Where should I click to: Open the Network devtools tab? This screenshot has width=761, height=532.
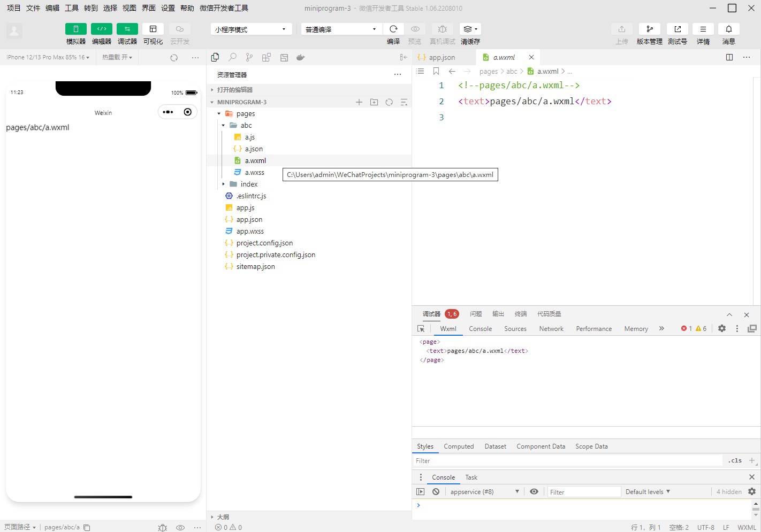pyautogui.click(x=551, y=329)
